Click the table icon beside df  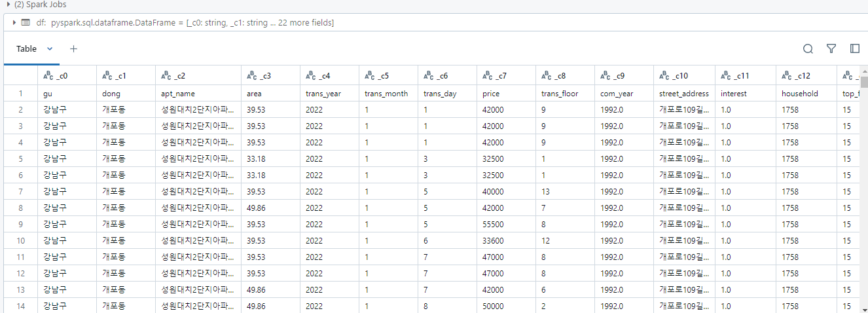click(x=26, y=23)
